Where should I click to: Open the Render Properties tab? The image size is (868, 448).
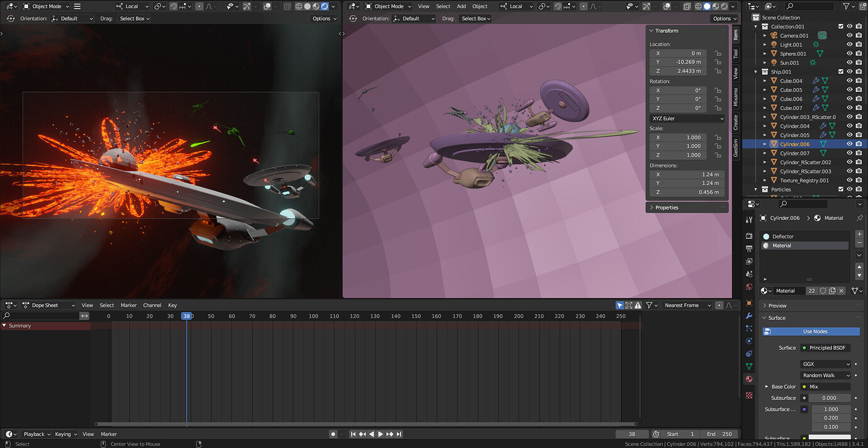(748, 235)
